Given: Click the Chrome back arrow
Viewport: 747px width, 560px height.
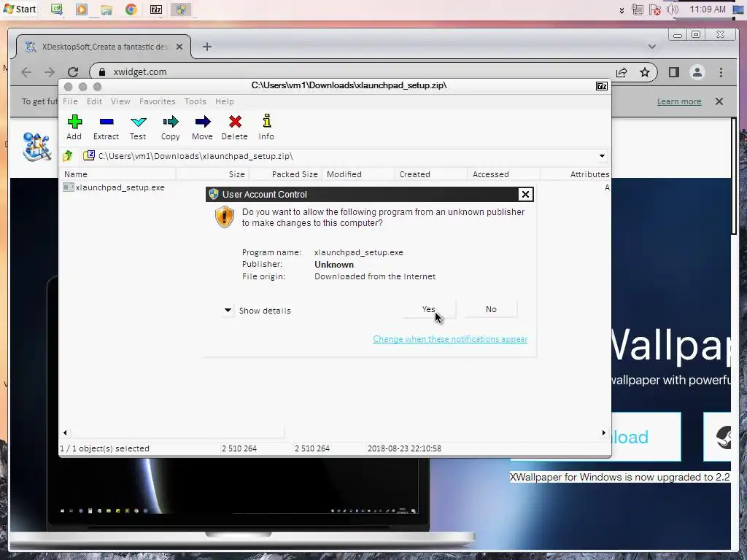Looking at the screenshot, I should (x=26, y=72).
